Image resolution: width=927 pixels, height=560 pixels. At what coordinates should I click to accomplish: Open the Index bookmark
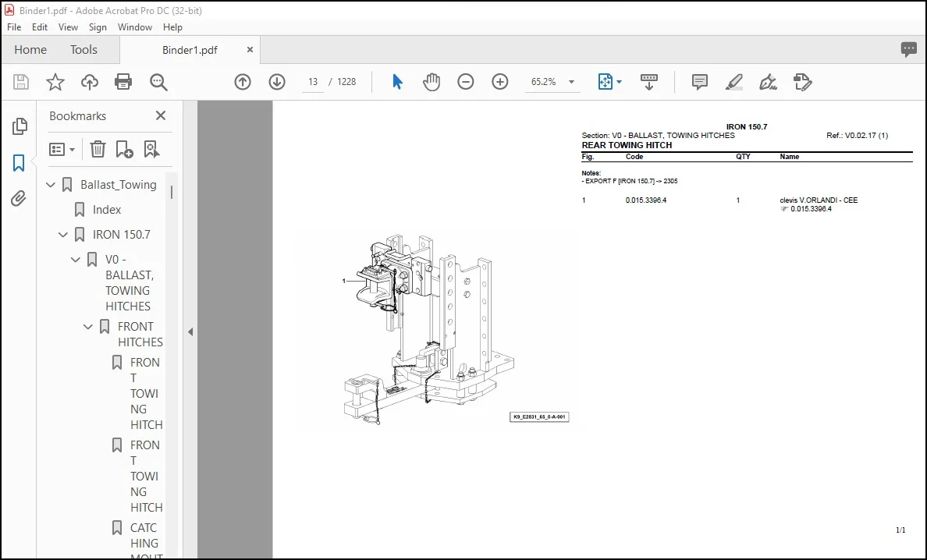(106, 210)
